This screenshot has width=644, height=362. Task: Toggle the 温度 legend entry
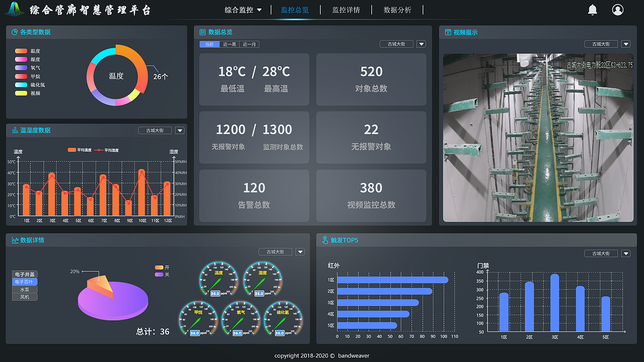tap(28, 51)
